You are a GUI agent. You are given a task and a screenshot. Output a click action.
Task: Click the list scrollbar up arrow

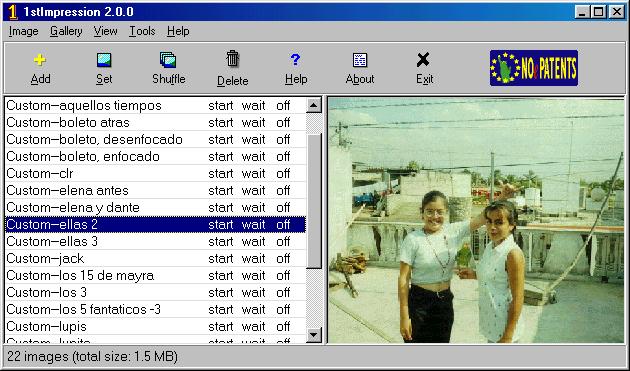point(314,105)
